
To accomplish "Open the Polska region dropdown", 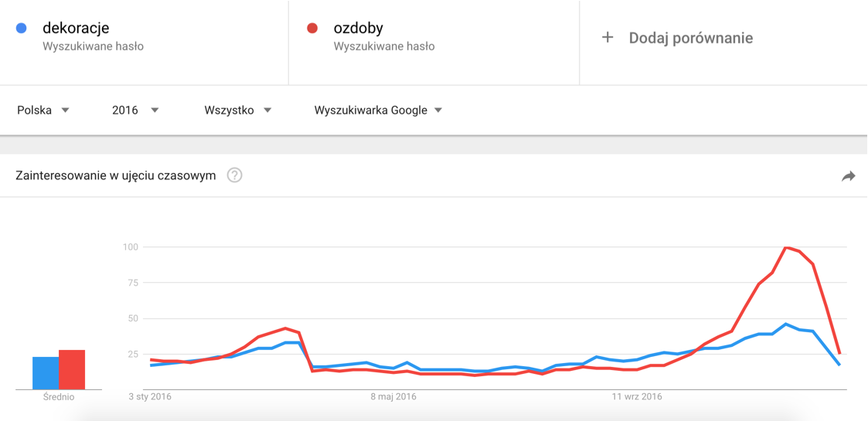I will tap(43, 110).
